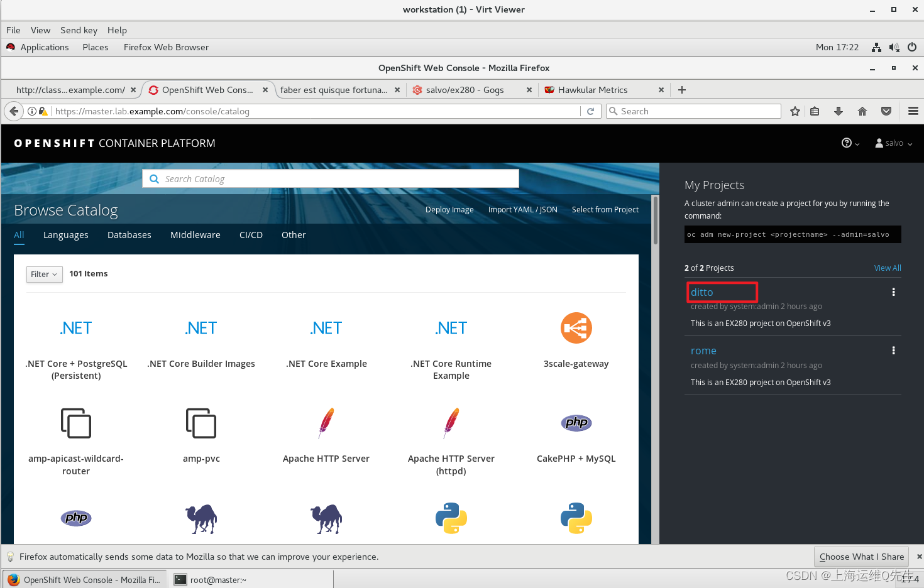Click the Import YAML / JSON link
The image size is (924, 588).
(523, 210)
